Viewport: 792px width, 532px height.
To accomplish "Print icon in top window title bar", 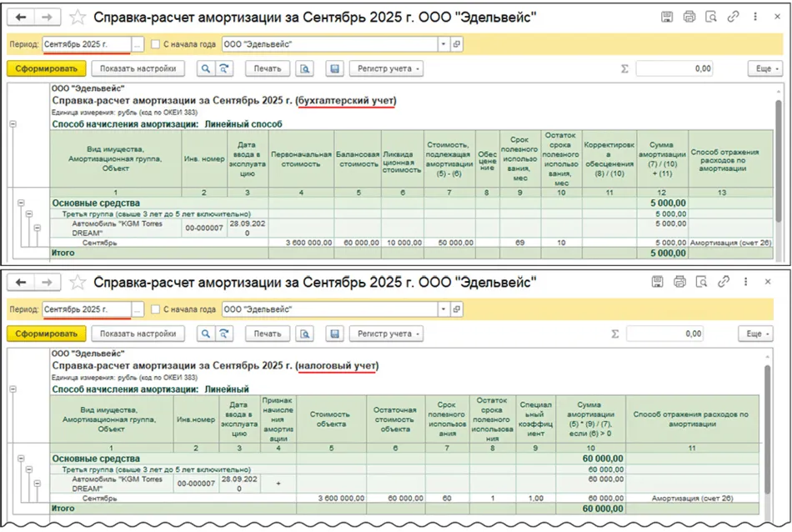I will point(689,17).
